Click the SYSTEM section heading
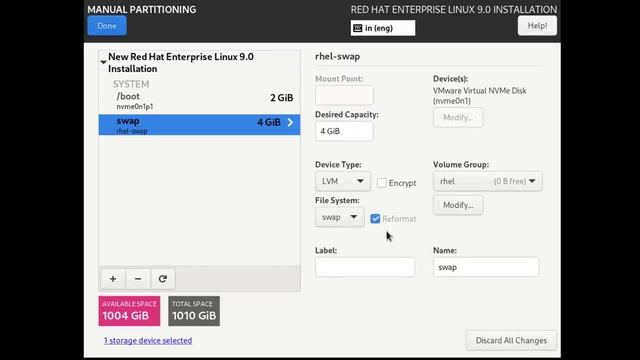Screen dimensions: 640x360 [x=131, y=84]
